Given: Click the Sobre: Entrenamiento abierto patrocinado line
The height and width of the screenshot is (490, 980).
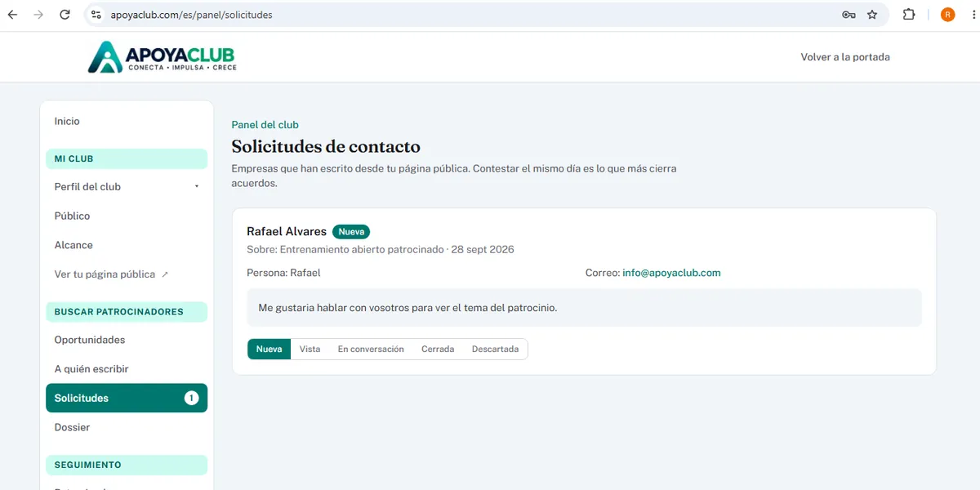Looking at the screenshot, I should pyautogui.click(x=381, y=249).
